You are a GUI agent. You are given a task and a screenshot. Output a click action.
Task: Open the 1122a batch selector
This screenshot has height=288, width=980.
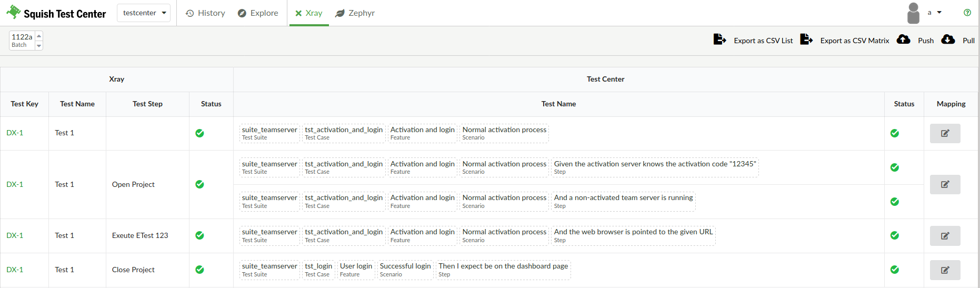pyautogui.click(x=22, y=41)
